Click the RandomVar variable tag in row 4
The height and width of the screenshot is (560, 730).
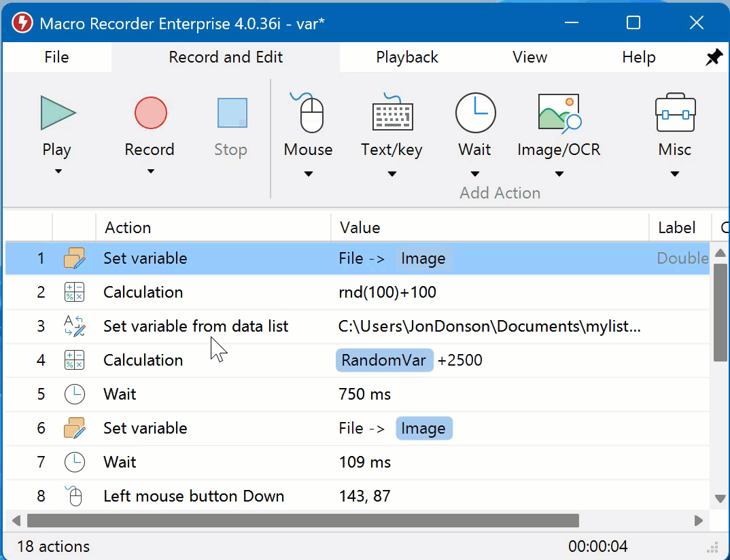[x=384, y=360]
